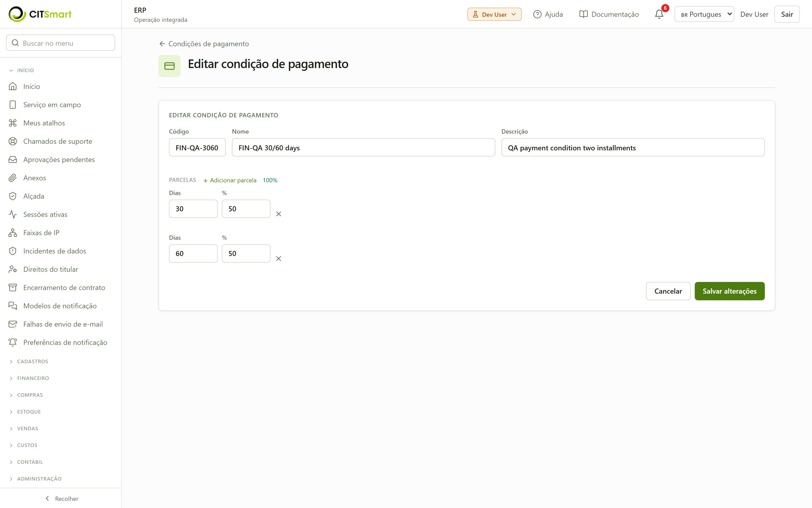Click the Sair logout button

[787, 14]
